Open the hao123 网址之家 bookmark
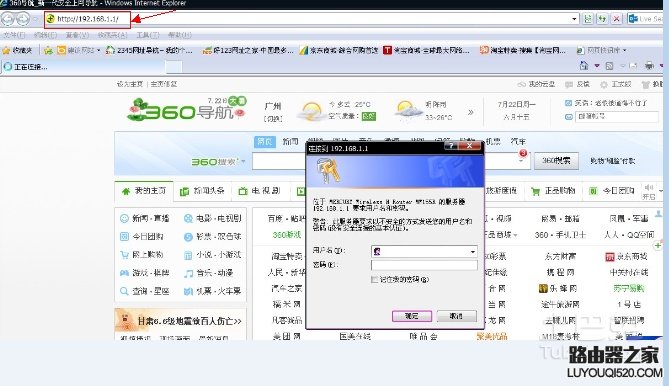The image size is (669, 386). pyautogui.click(x=248, y=50)
